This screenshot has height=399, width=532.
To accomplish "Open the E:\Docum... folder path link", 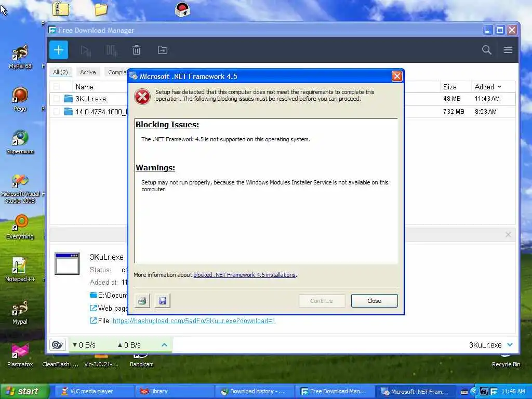I will click(x=112, y=295).
